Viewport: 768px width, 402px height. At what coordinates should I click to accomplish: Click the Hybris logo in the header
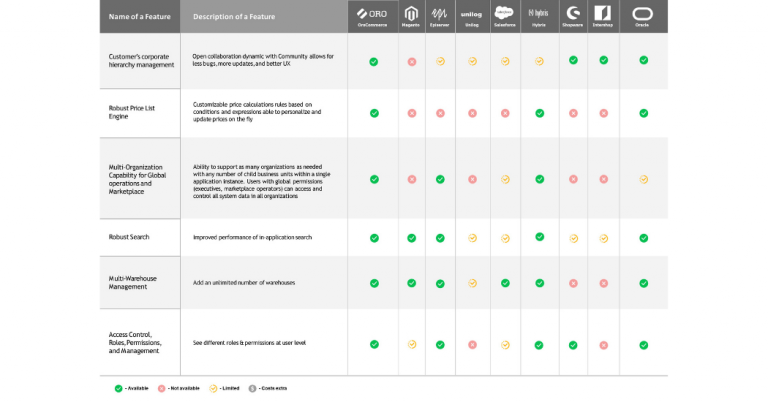[x=538, y=15]
